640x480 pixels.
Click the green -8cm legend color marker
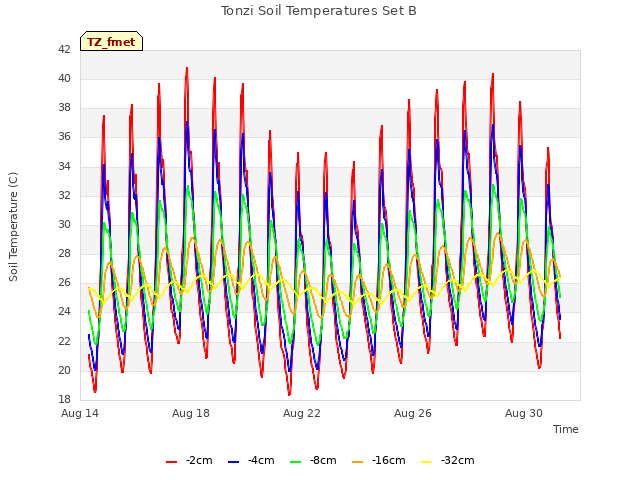tap(296, 462)
